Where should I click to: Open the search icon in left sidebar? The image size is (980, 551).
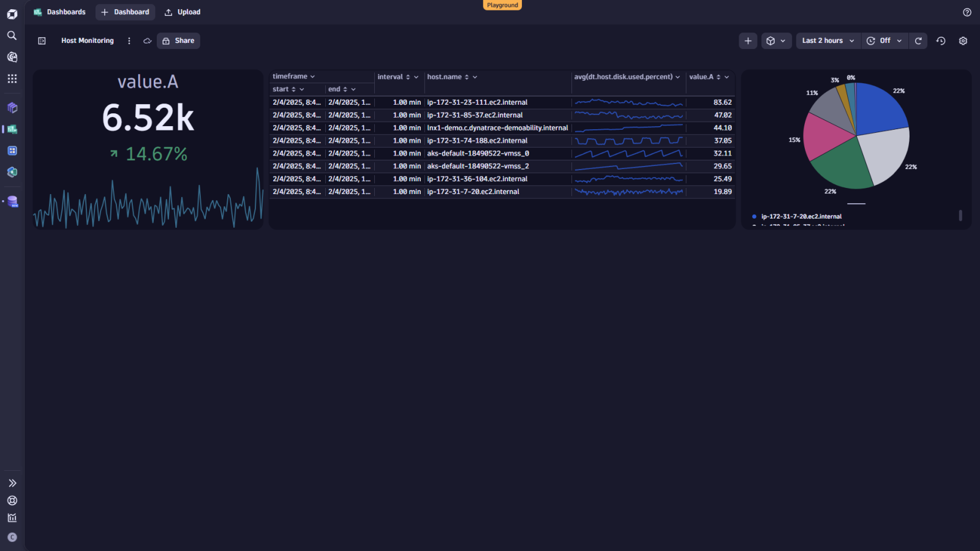[x=12, y=36]
